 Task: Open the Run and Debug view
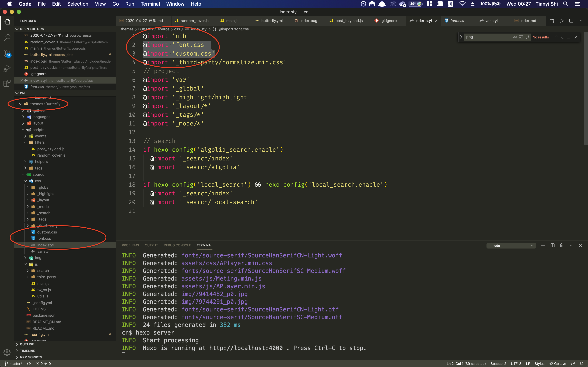(6, 68)
